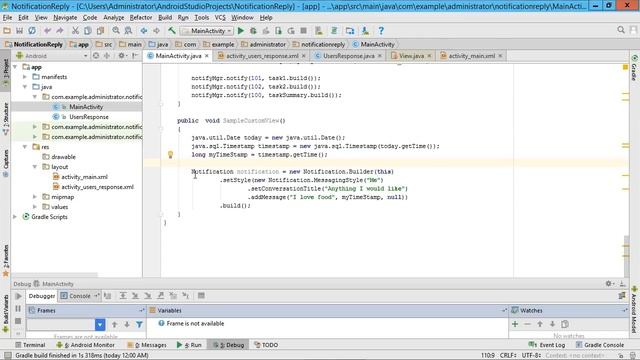Open the Navigate menu
Image resolution: width=640 pixels, height=360 pixels.
point(65,18)
